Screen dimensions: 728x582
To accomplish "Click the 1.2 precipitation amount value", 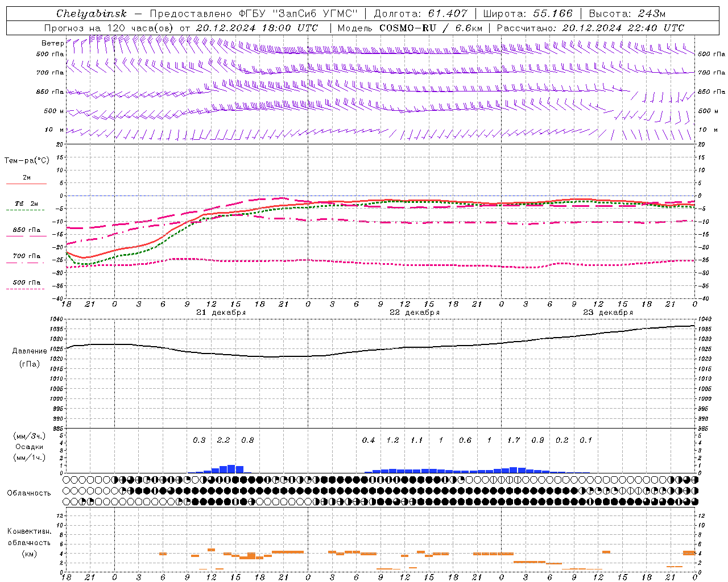I will pyautogui.click(x=392, y=440).
